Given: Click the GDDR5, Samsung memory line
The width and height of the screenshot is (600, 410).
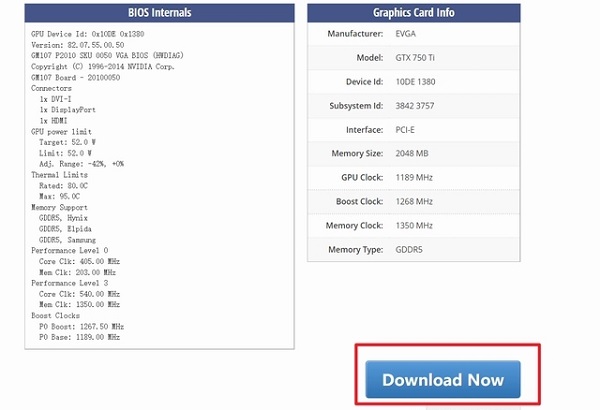Looking at the screenshot, I should 67,240.
